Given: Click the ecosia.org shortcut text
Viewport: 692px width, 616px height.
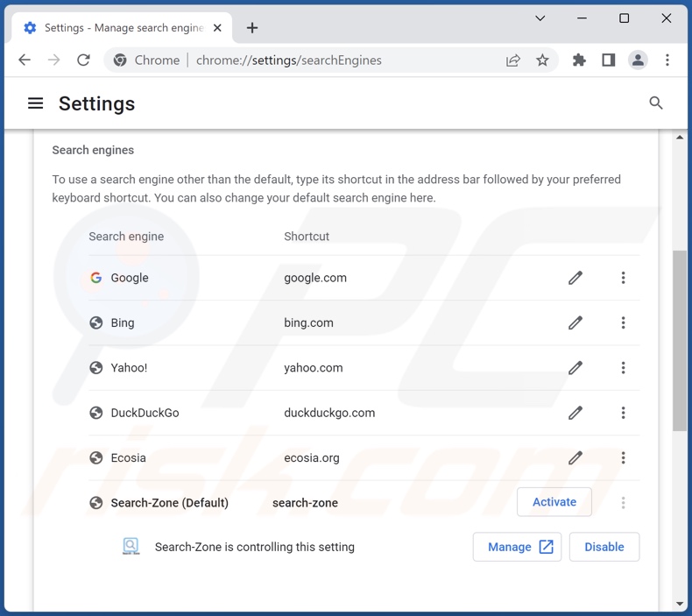Looking at the screenshot, I should (x=312, y=458).
